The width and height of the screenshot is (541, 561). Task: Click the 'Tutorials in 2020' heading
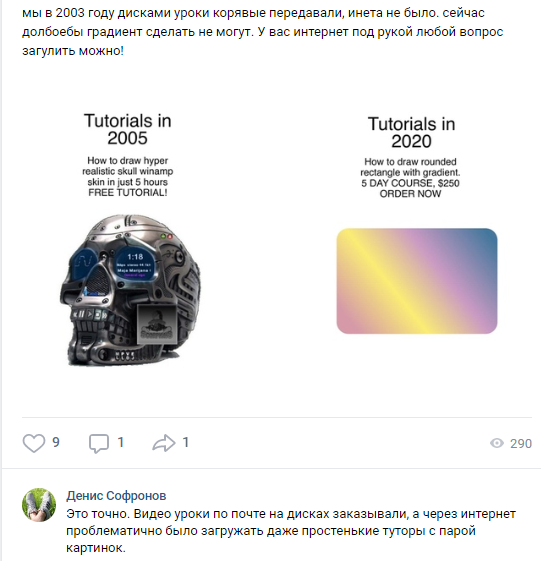(411, 132)
